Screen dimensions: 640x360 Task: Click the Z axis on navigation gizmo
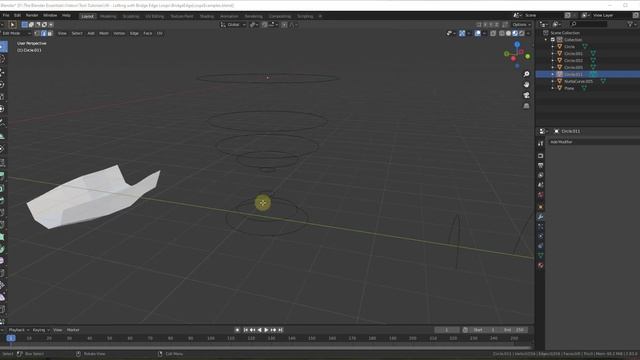[517, 44]
